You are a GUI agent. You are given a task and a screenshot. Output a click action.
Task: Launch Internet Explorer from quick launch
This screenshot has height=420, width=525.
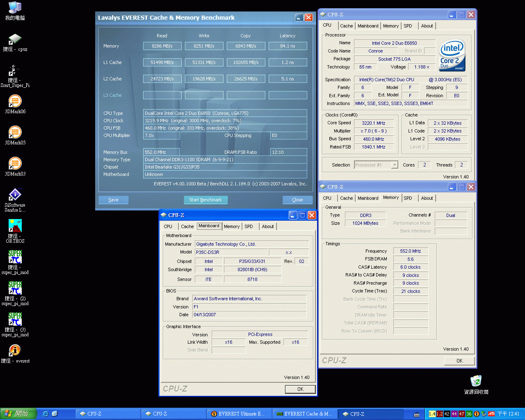[x=46, y=414]
